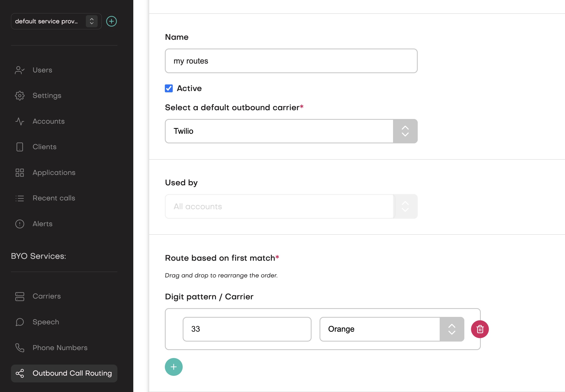Go to Outbound Call Routing
Viewport: 565px width, 392px height.
coord(72,373)
